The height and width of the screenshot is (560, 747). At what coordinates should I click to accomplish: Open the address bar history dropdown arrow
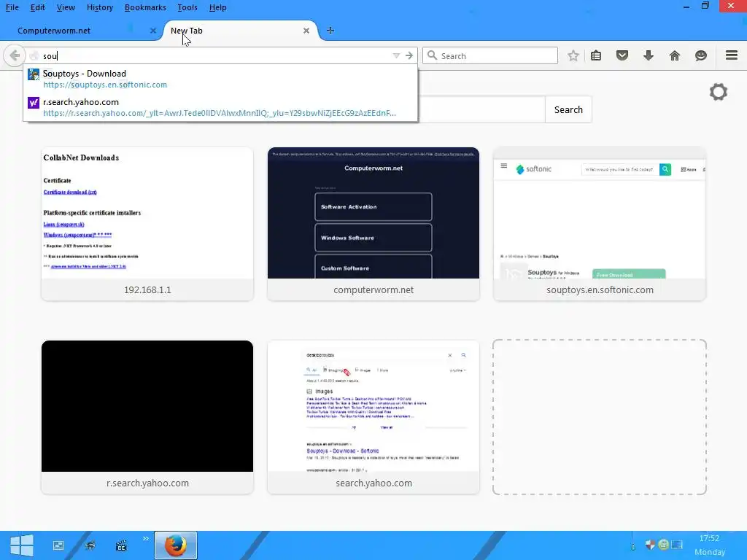pos(396,55)
